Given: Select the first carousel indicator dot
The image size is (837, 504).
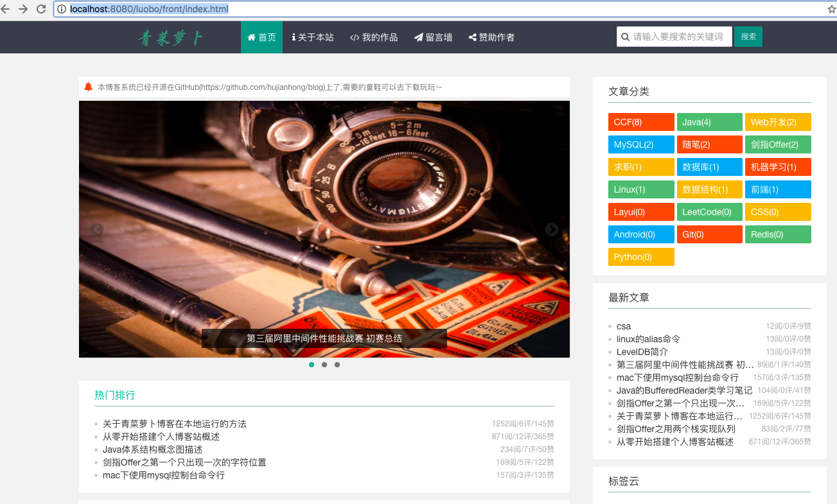Looking at the screenshot, I should click(312, 365).
